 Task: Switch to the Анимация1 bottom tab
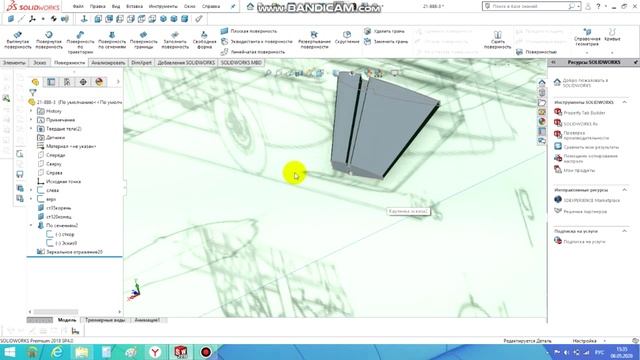click(147, 320)
